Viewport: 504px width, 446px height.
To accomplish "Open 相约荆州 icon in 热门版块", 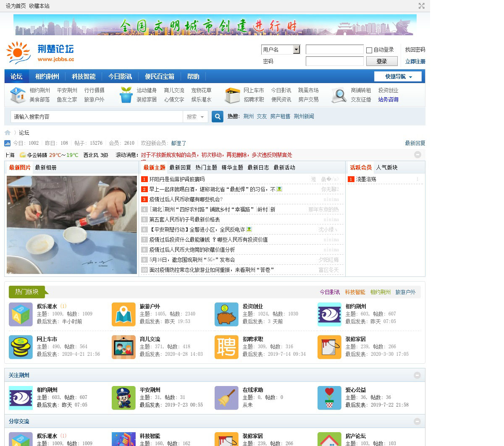I will click(329, 314).
